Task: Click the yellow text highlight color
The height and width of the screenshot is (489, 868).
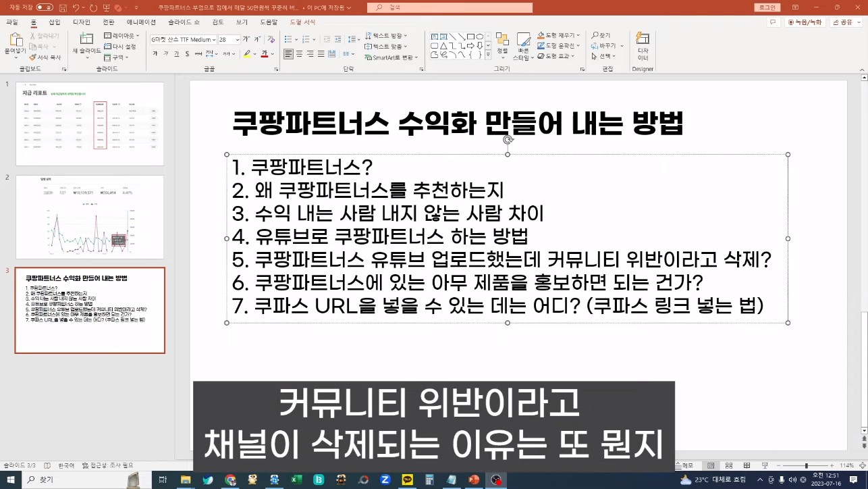Action: coord(247,54)
